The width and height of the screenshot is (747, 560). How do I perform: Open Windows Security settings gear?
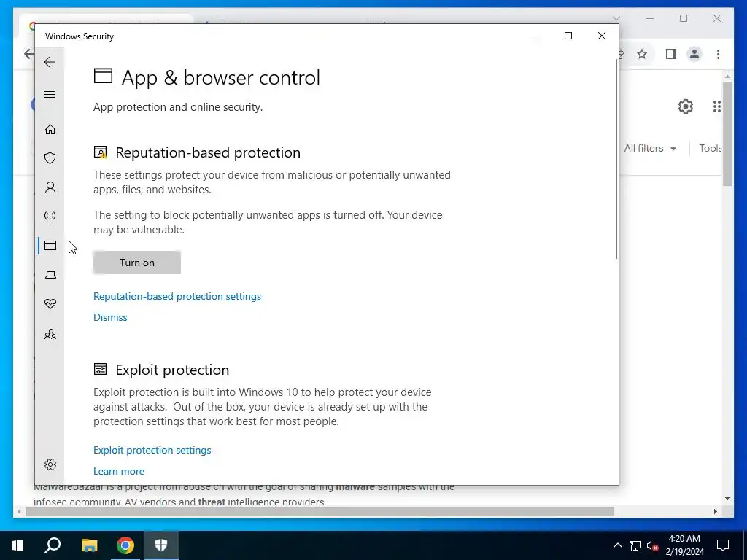pyautogui.click(x=50, y=464)
